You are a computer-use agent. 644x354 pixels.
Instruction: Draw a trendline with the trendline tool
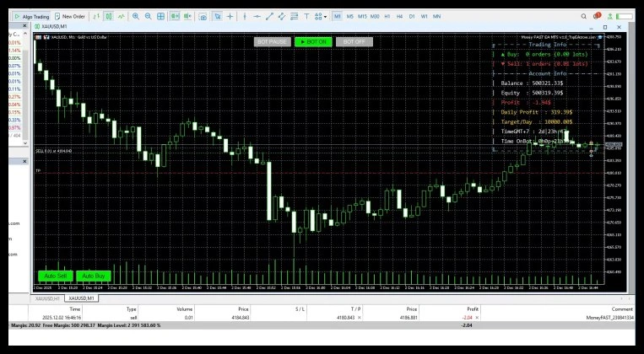pos(268,16)
